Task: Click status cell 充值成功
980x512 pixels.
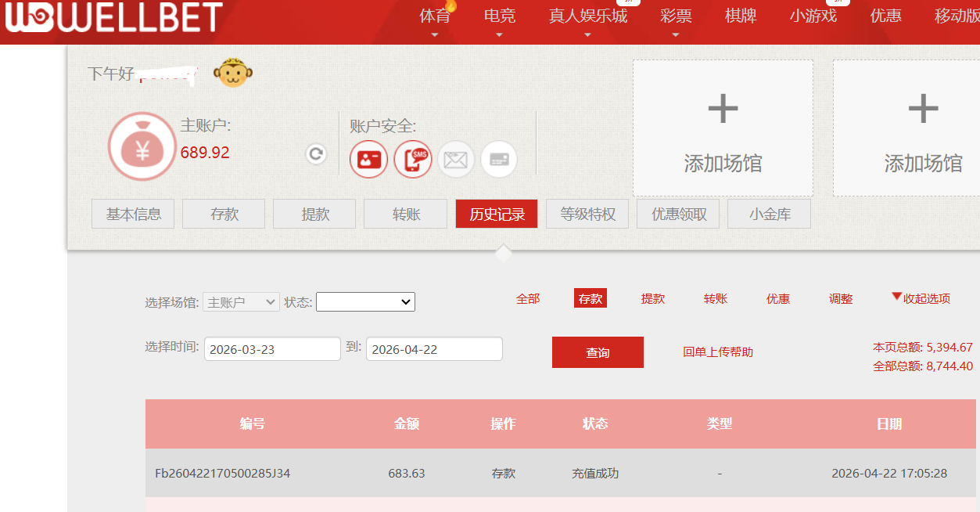Action: [x=595, y=474]
